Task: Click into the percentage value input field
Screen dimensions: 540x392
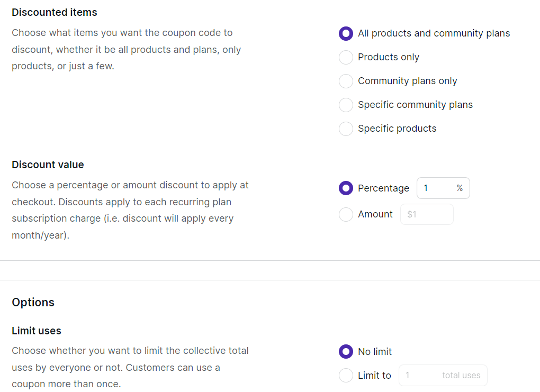Action: [x=437, y=188]
